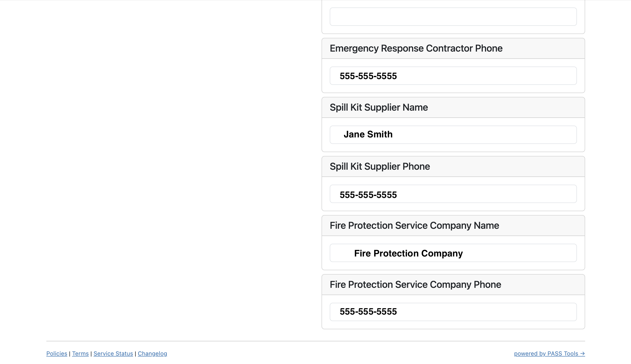Click the Spill Kit Supplier Name heading
The image size is (631, 364).
(379, 108)
